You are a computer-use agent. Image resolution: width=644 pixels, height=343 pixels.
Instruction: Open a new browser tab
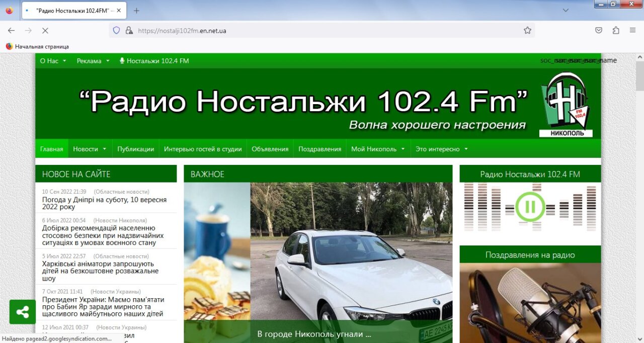point(136,11)
